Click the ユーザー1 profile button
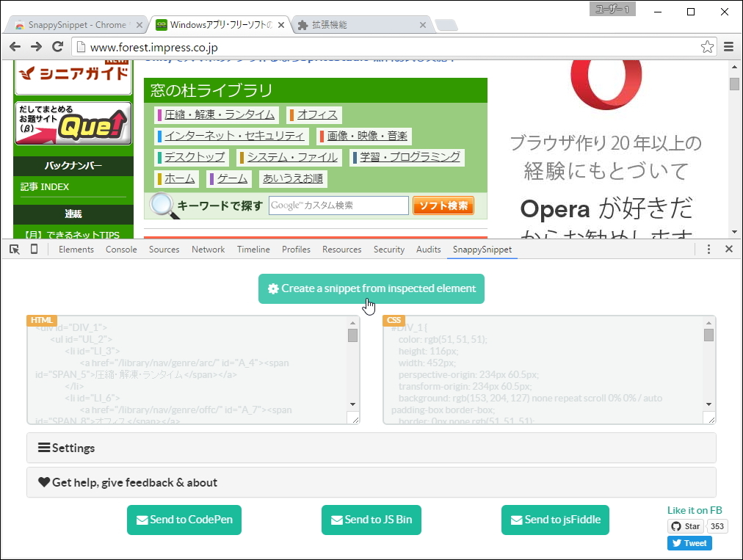The image size is (743, 560). [x=612, y=9]
